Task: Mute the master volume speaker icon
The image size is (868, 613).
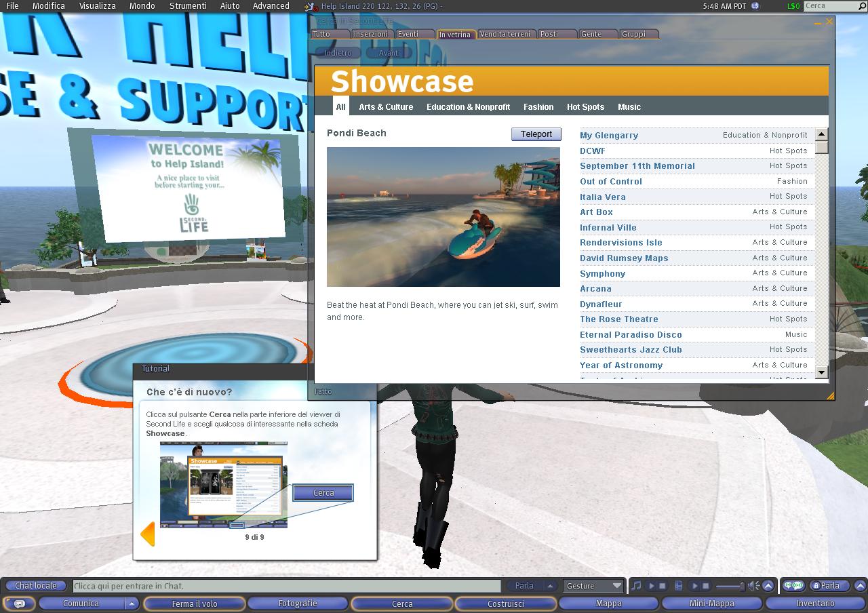Action: click(753, 586)
